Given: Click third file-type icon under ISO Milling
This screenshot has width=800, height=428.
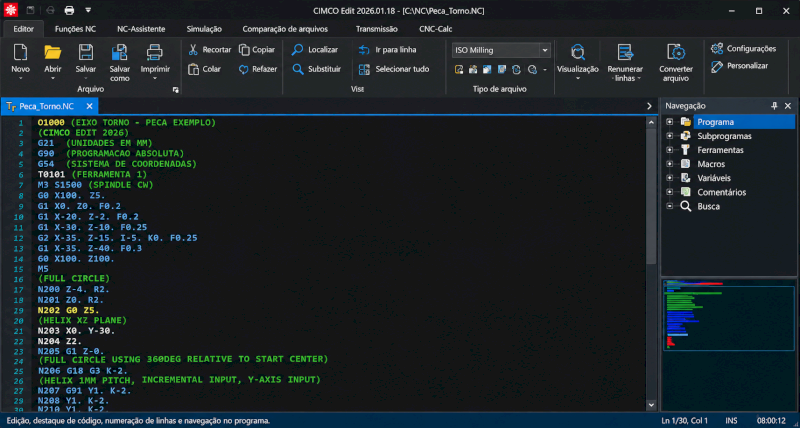Looking at the screenshot, I should pos(487,69).
